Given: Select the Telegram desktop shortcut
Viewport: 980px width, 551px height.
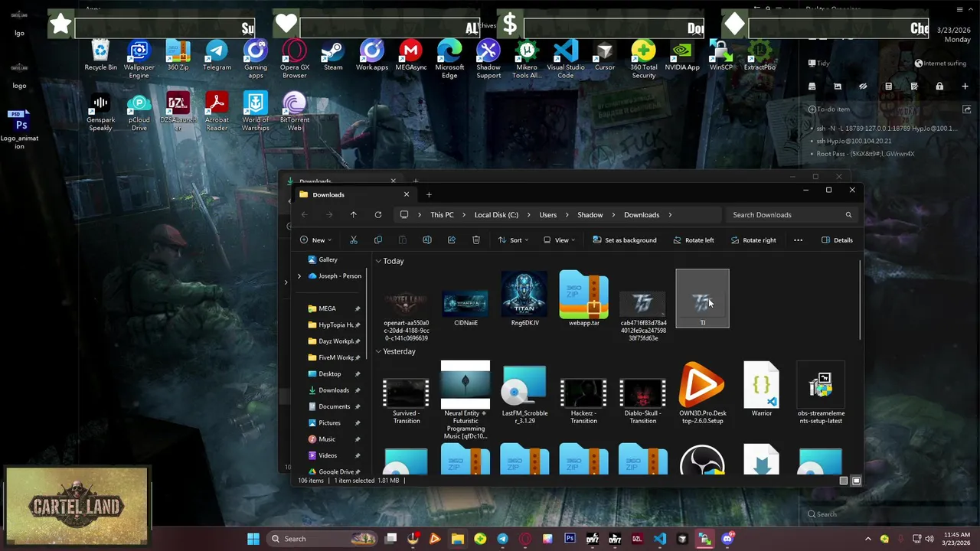Looking at the screenshot, I should [217, 56].
